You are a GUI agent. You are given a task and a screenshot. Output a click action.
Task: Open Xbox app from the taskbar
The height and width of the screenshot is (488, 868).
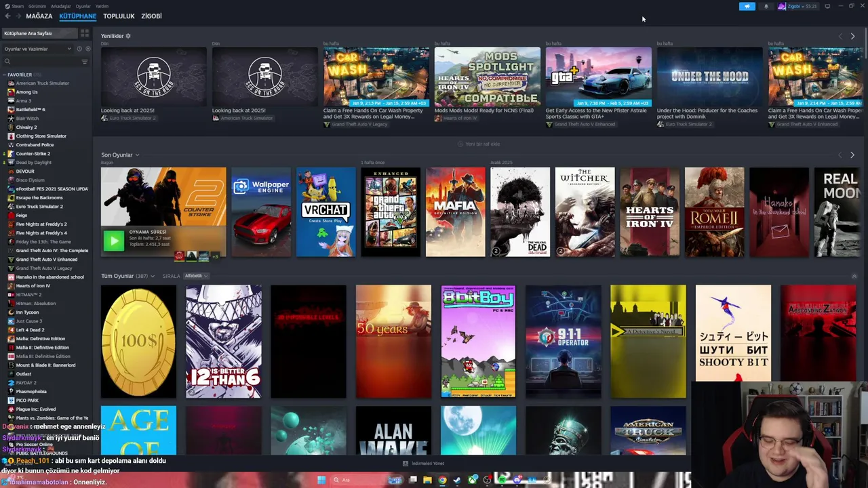click(x=472, y=480)
